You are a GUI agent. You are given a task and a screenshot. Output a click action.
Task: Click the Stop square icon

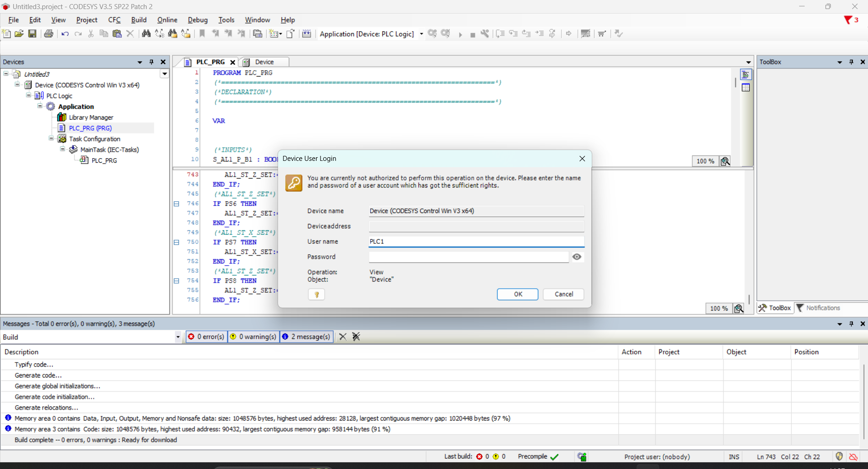tap(472, 34)
